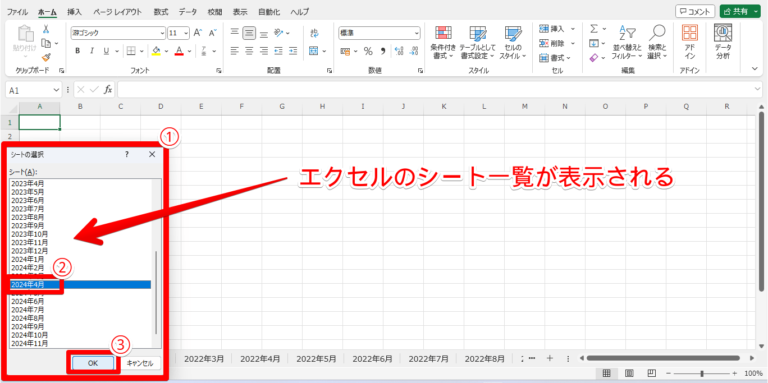Open 検索と選択 menu
The width and height of the screenshot is (768, 383).
point(657,43)
